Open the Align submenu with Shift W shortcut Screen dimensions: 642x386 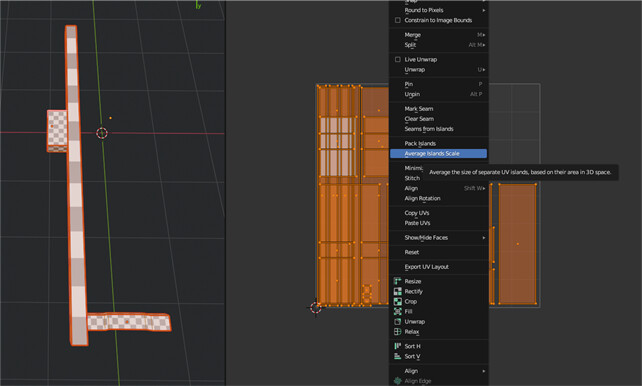click(x=439, y=188)
